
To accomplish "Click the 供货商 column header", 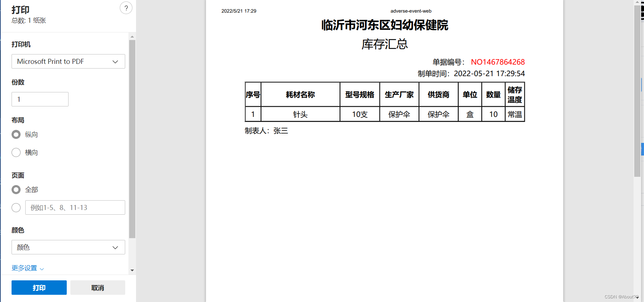I will [438, 95].
